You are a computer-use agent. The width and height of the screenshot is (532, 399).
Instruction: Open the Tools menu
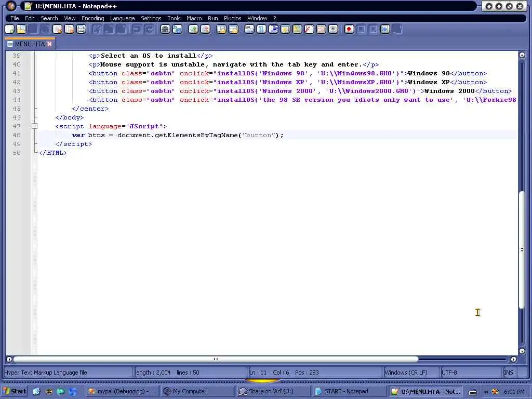tap(174, 18)
